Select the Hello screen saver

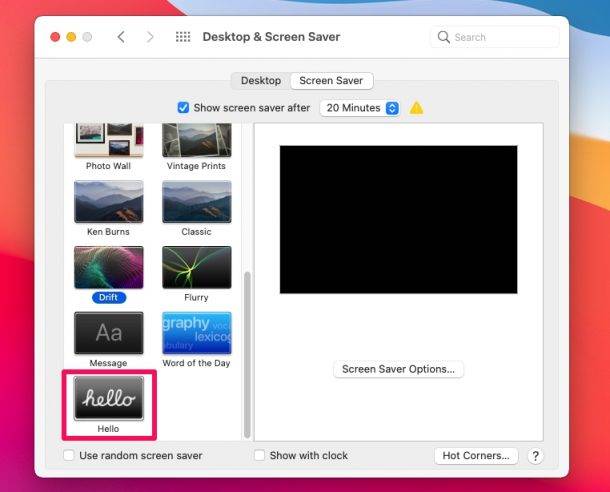(109, 399)
